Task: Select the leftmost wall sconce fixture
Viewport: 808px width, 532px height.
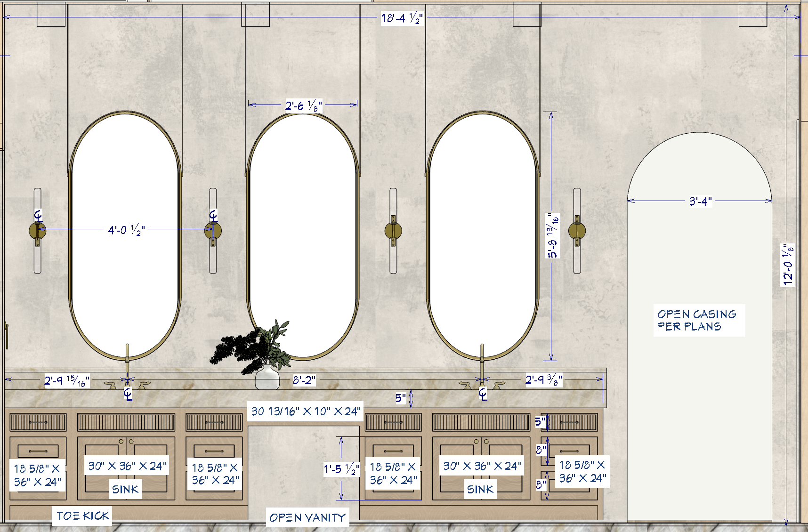Action: [38, 231]
